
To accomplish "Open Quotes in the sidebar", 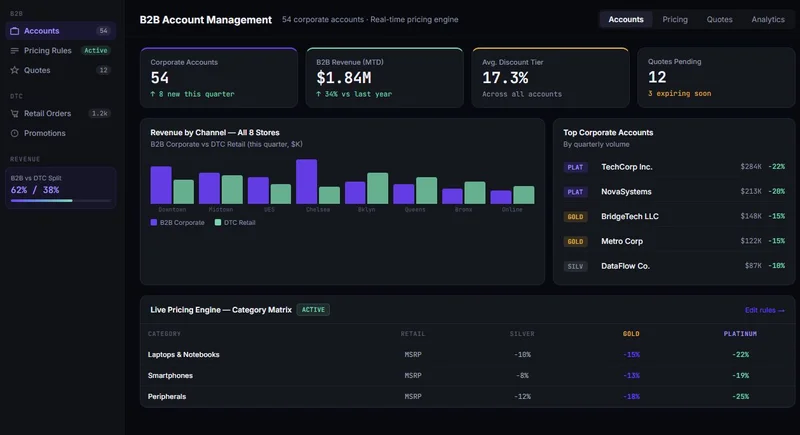I will (61, 70).
